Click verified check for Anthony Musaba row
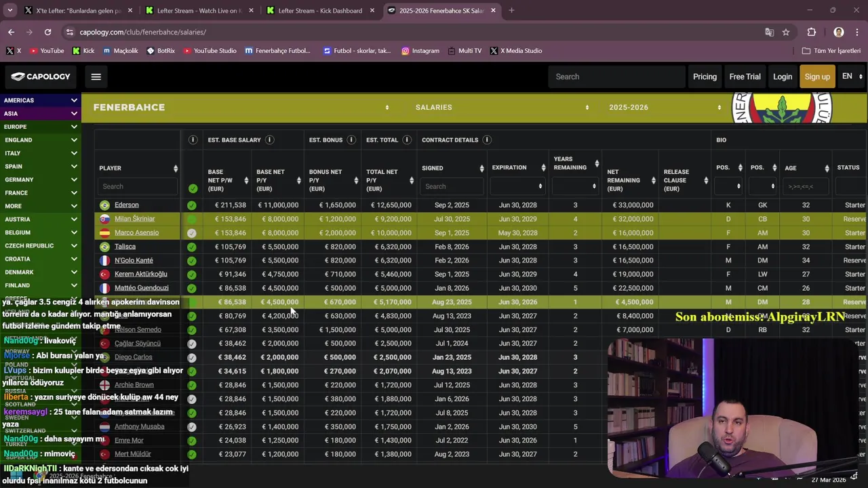This screenshot has height=488, width=868. pyautogui.click(x=192, y=426)
